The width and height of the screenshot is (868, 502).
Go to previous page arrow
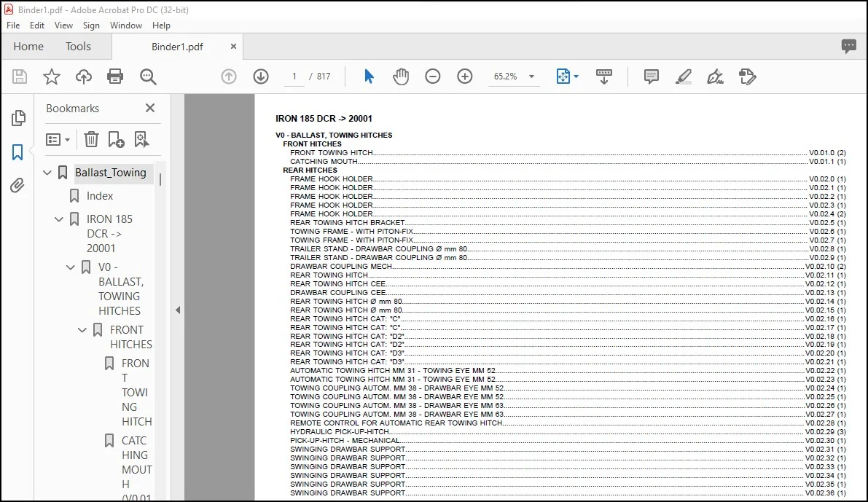coord(229,77)
